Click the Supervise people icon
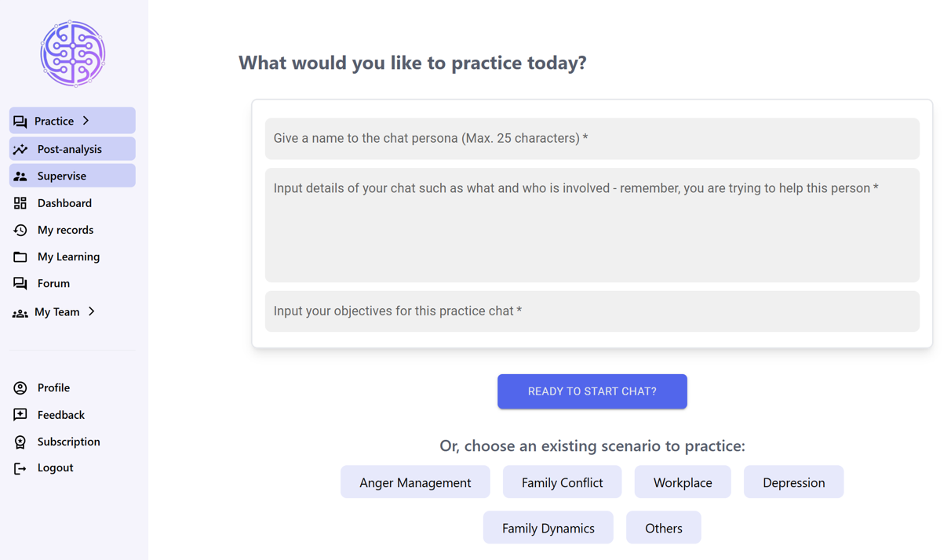This screenshot has height=560, width=951. click(20, 176)
